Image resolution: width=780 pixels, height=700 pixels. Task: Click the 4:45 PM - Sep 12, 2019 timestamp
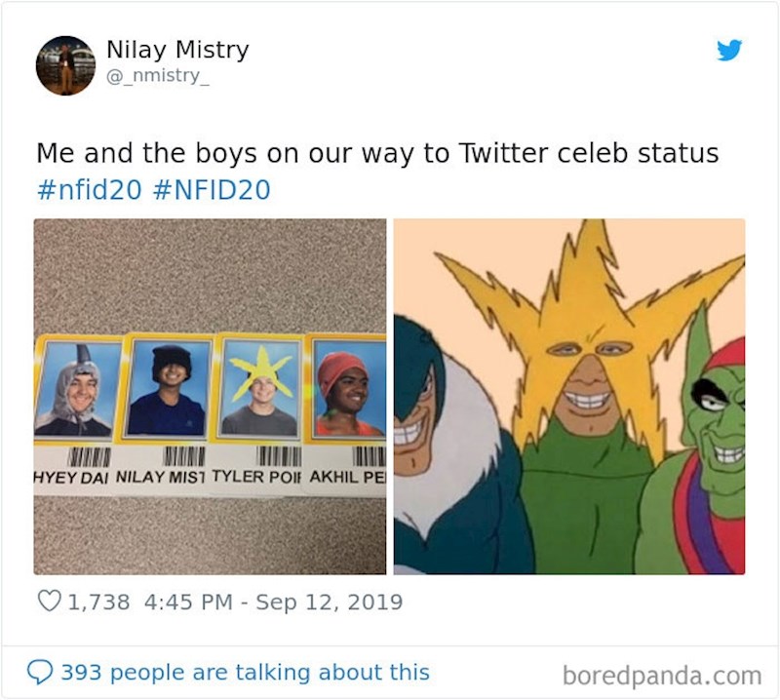tap(273, 602)
